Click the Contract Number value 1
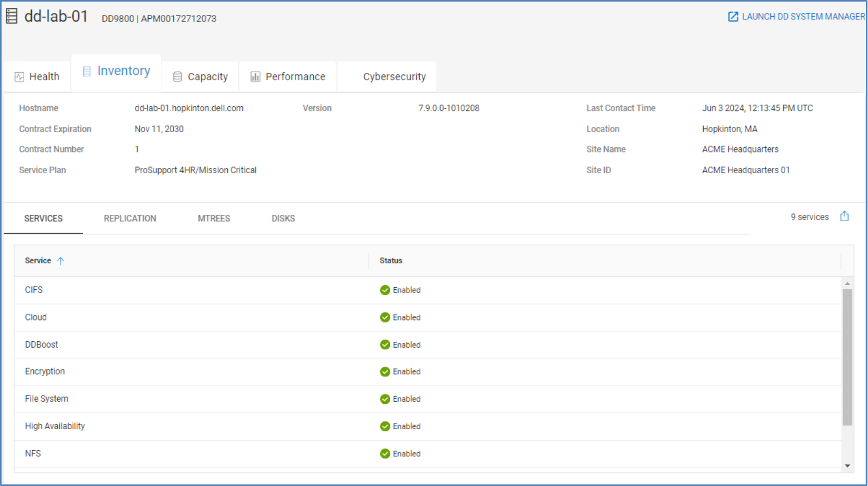The image size is (868, 486). point(137,149)
